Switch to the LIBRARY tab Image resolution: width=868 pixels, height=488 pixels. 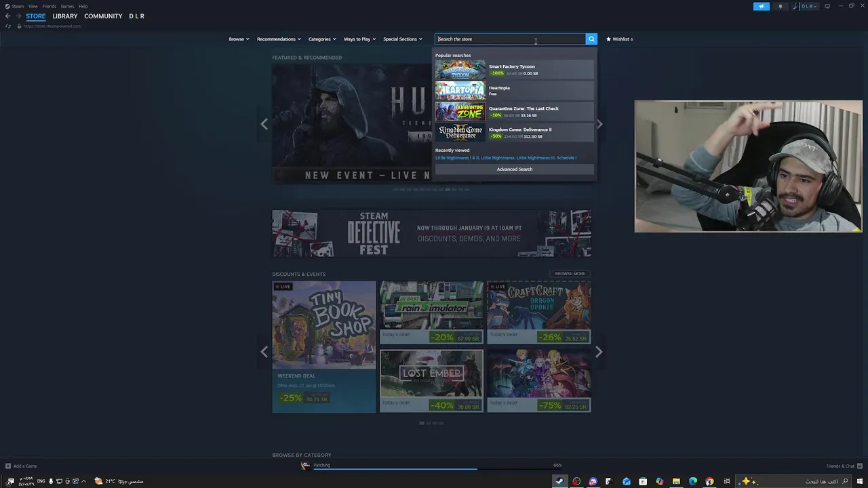tap(65, 16)
